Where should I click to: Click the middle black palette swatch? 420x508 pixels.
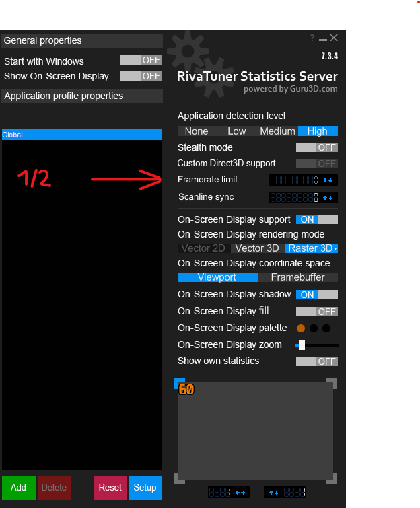(314, 328)
